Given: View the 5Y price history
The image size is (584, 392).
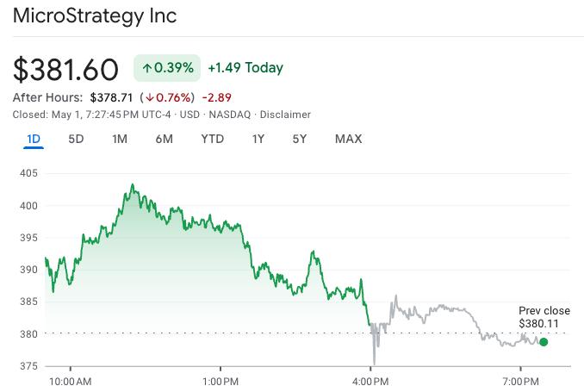Looking at the screenshot, I should click(x=299, y=139).
